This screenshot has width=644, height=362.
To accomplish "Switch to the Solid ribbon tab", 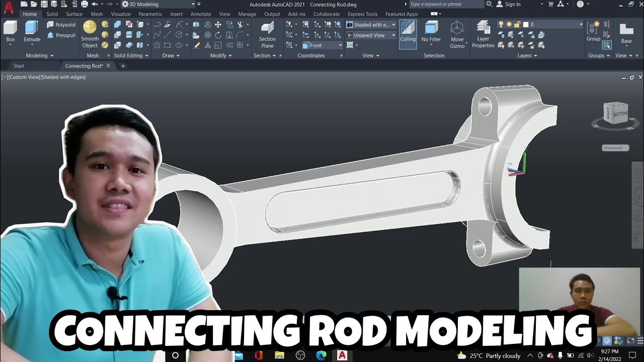I will click(x=52, y=14).
